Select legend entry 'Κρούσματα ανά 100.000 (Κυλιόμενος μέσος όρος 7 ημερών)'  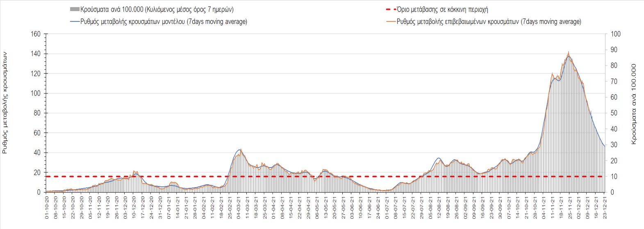157,9
